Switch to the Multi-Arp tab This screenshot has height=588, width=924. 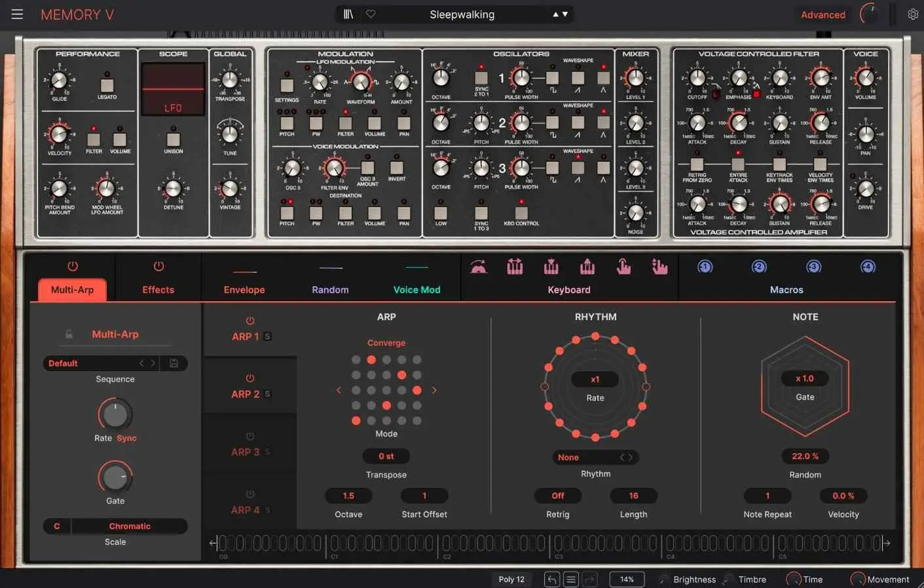pos(72,289)
